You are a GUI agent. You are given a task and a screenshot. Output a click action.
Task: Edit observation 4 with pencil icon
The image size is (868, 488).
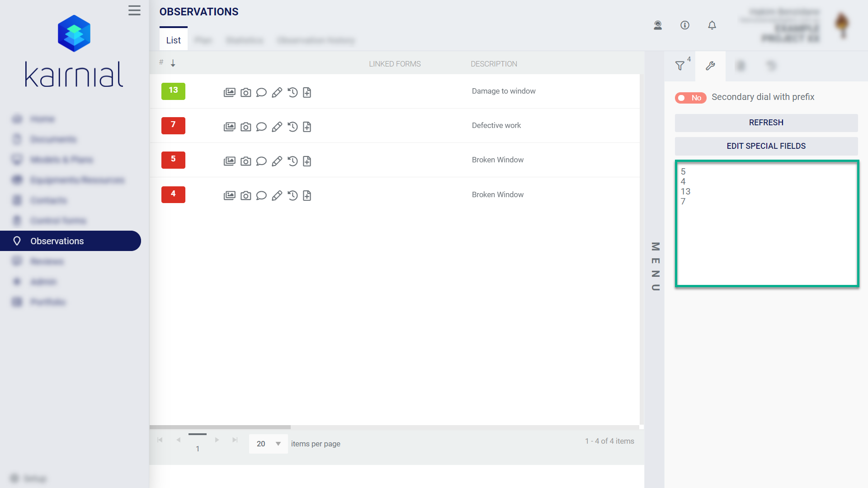[x=277, y=196]
